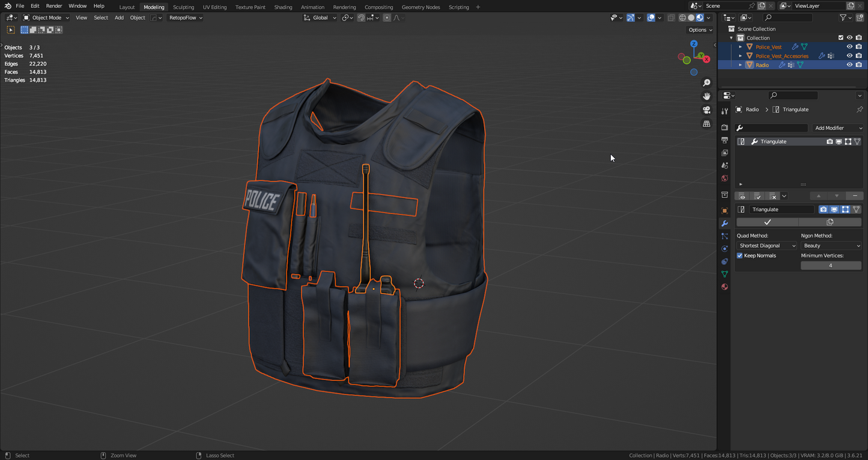This screenshot has height=460, width=868.
Task: Open the Render menu
Action: pyautogui.click(x=54, y=6)
